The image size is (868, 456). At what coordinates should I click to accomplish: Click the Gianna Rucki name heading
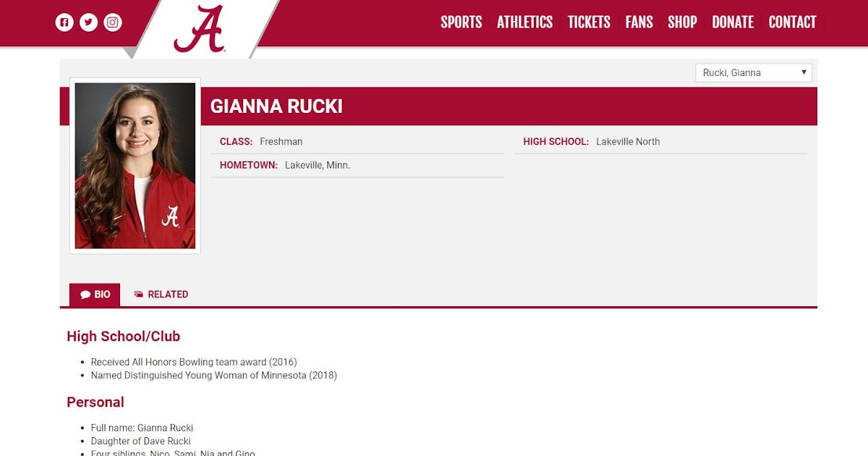tap(276, 106)
